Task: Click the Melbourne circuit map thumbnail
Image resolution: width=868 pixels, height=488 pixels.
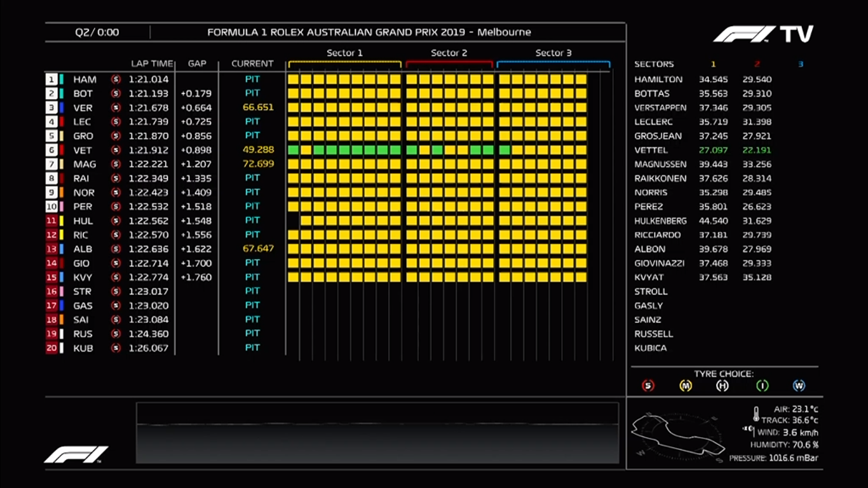Action: pyautogui.click(x=678, y=436)
